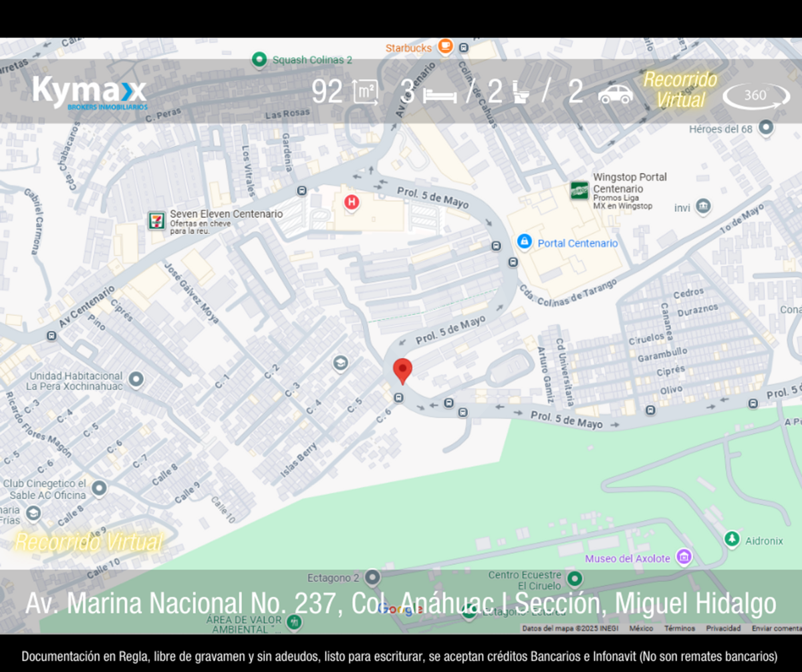Open the 360 virtual tour icon

[x=756, y=96]
